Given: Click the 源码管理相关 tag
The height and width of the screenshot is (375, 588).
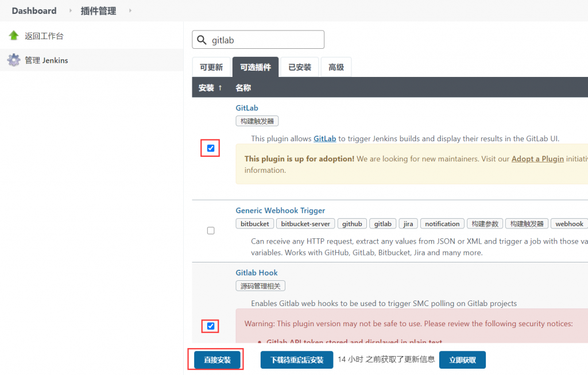Looking at the screenshot, I should point(261,286).
